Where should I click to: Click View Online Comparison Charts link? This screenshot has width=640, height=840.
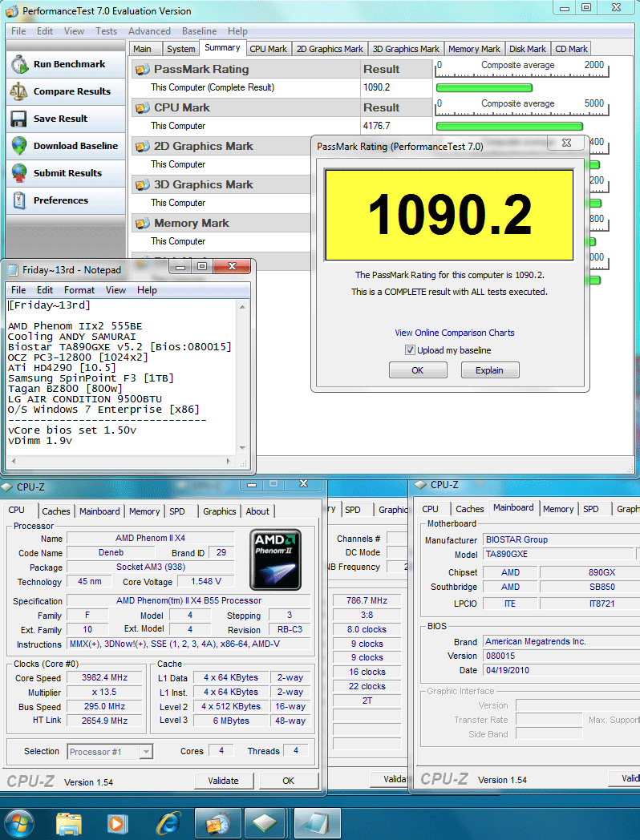tap(455, 333)
